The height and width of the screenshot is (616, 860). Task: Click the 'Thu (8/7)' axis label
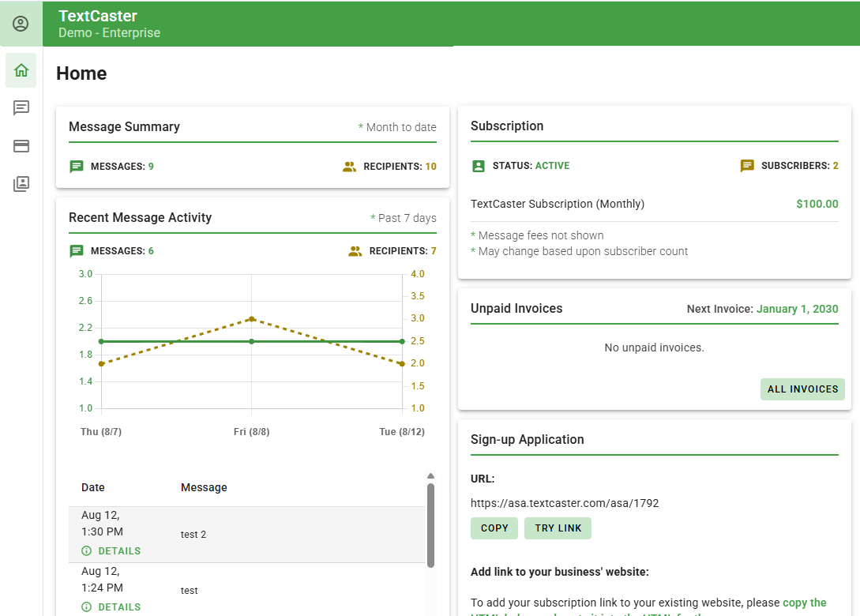point(101,432)
